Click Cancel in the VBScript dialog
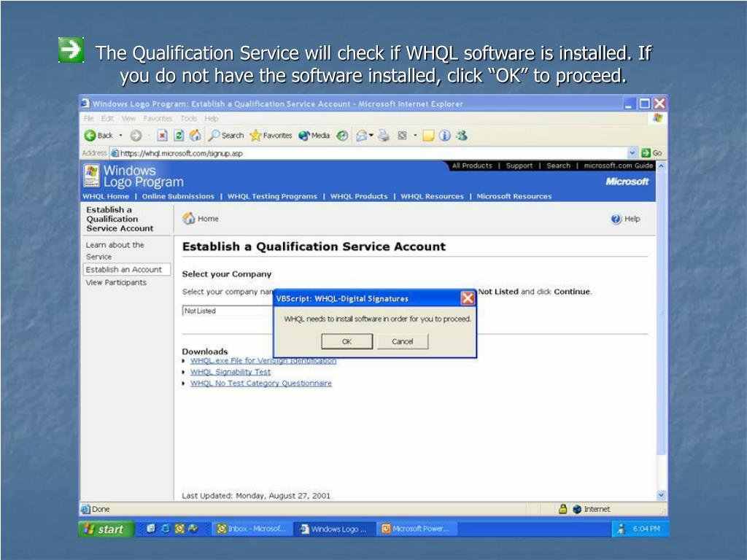Image resolution: width=747 pixels, height=560 pixels. pyautogui.click(x=403, y=341)
